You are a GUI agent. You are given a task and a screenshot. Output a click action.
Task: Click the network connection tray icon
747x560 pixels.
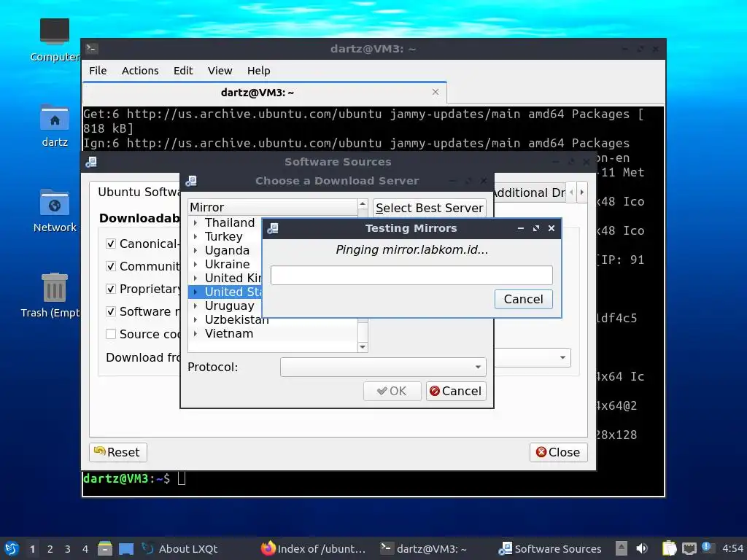tap(689, 548)
